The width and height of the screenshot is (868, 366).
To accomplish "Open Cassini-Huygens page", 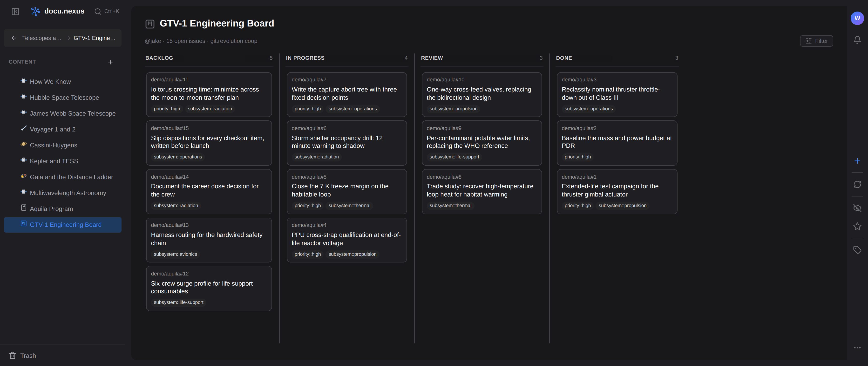I will tap(63, 145).
